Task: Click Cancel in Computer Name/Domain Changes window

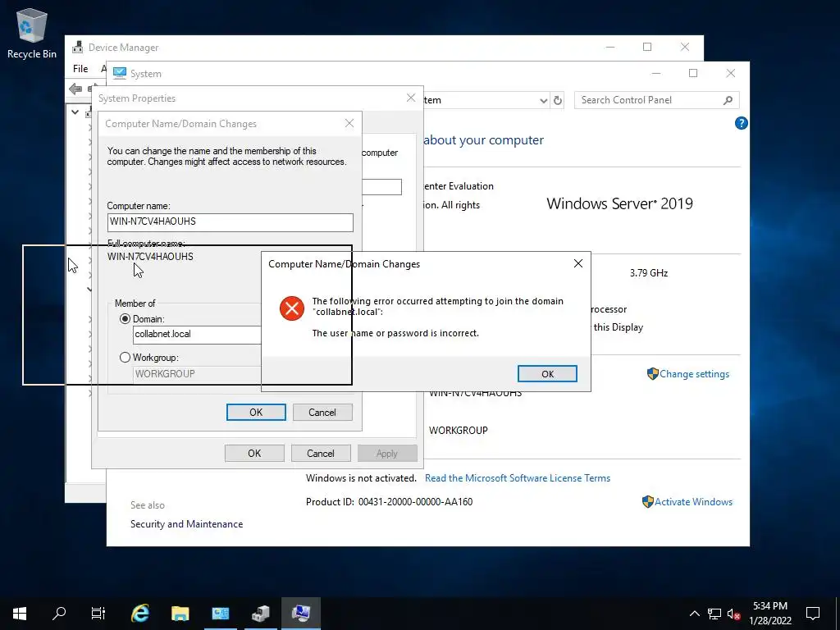Action: coord(322,413)
